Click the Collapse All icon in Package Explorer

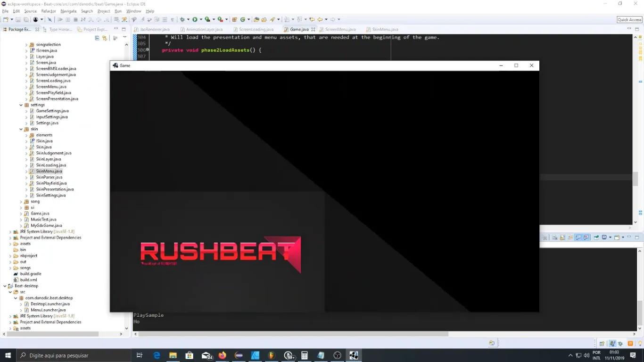click(x=97, y=38)
